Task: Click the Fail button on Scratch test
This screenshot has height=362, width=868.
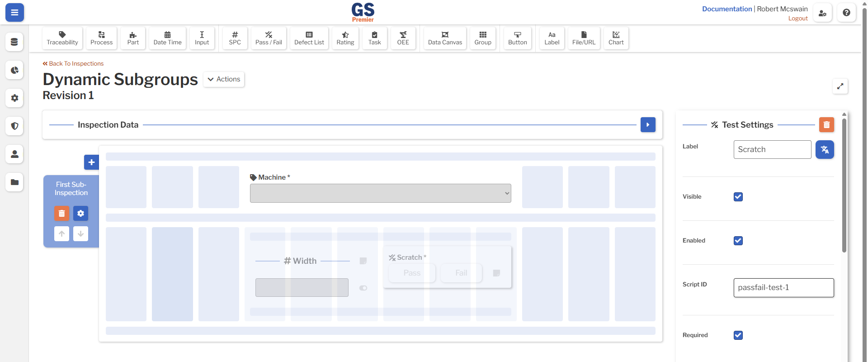Action: tap(461, 273)
